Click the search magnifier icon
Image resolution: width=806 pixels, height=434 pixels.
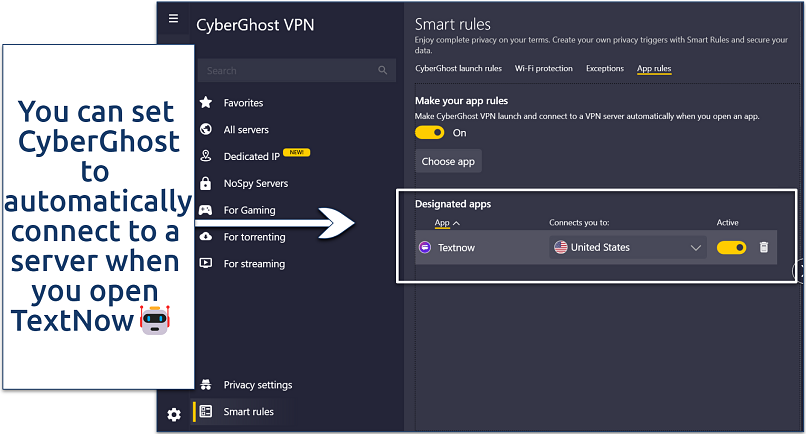point(382,70)
